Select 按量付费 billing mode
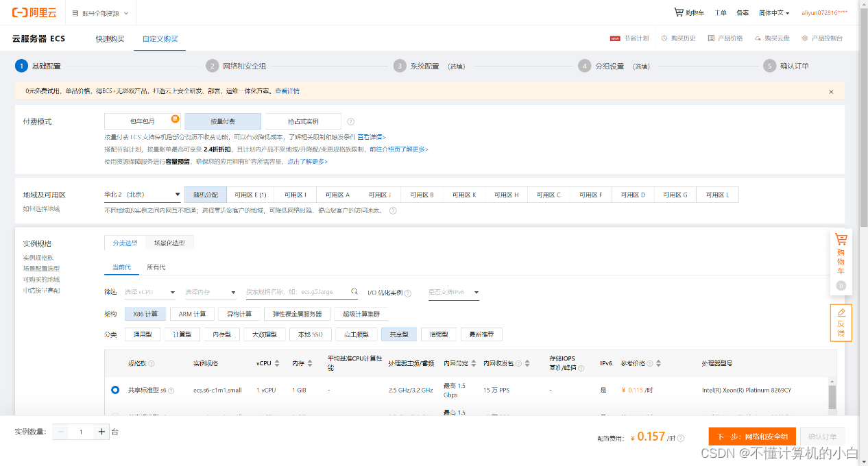 pos(223,121)
